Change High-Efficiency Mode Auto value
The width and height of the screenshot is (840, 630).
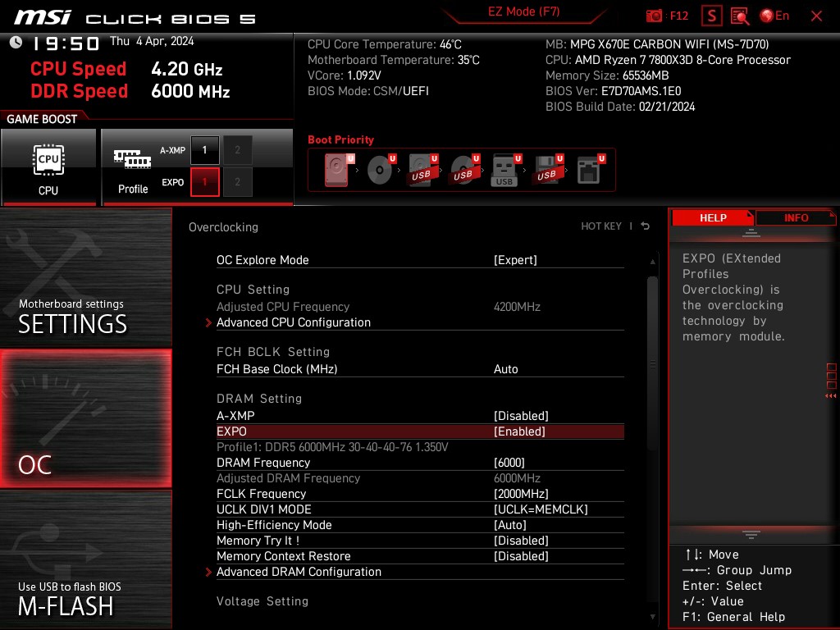coord(420,524)
